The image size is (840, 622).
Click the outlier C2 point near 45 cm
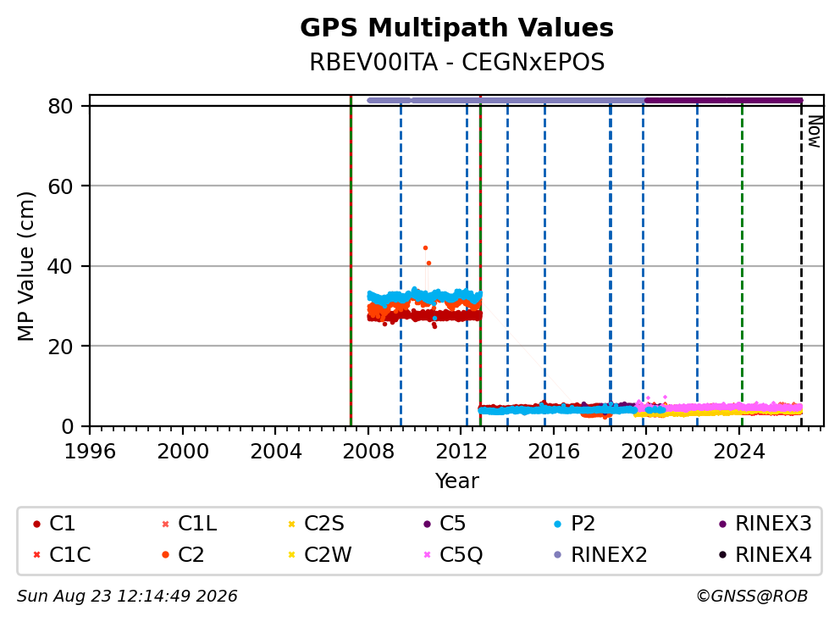click(x=425, y=247)
